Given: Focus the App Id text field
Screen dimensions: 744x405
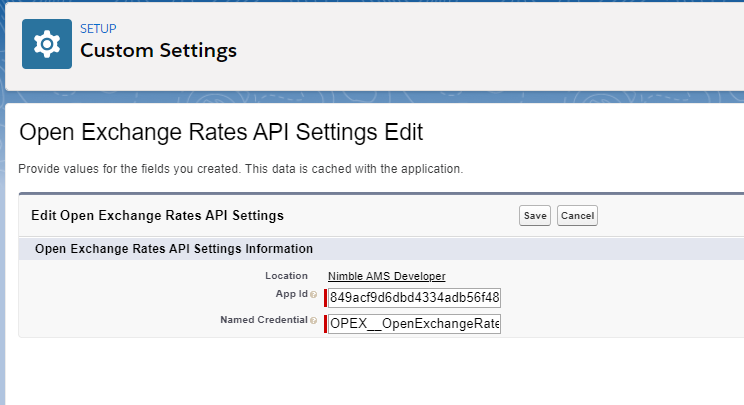Looking at the screenshot, I should pos(414,297).
